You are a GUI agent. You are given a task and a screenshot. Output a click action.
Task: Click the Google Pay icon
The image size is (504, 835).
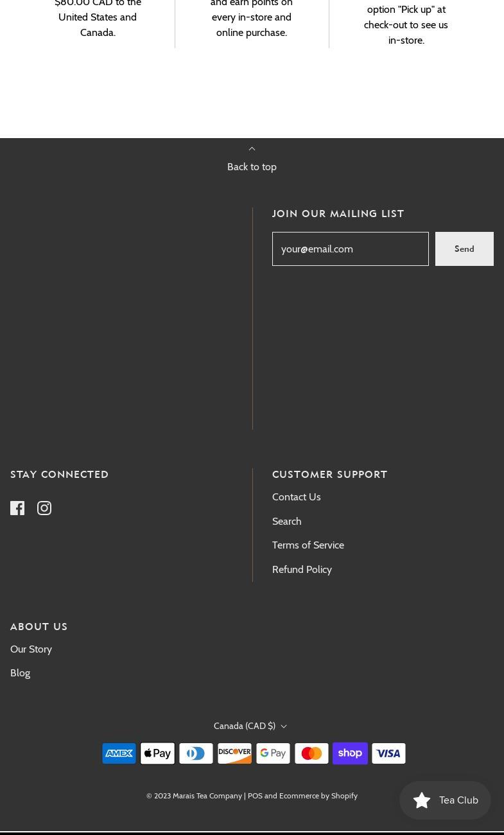pyautogui.click(x=273, y=753)
